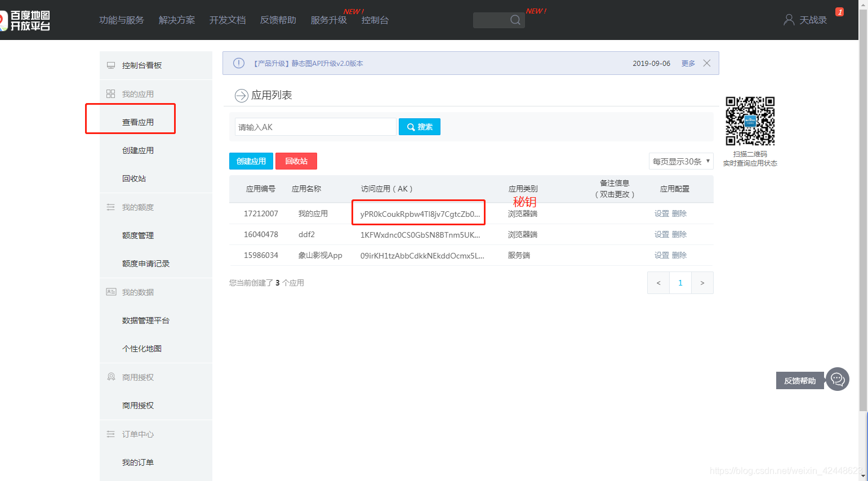Open 服务升级 menu
The width and height of the screenshot is (868, 481).
pos(329,20)
